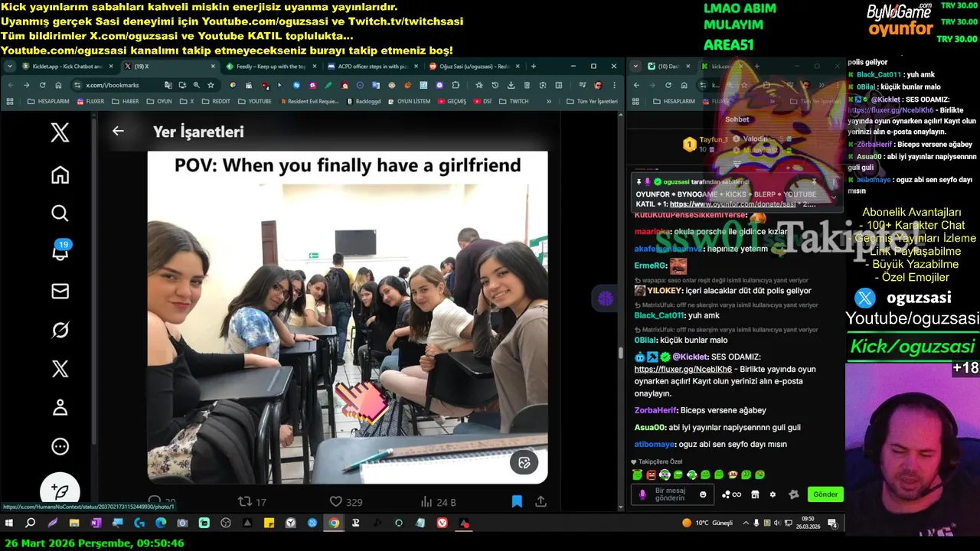The width and height of the screenshot is (980, 551).
Task: Show hidden system tray icons
Action: pyautogui.click(x=746, y=523)
